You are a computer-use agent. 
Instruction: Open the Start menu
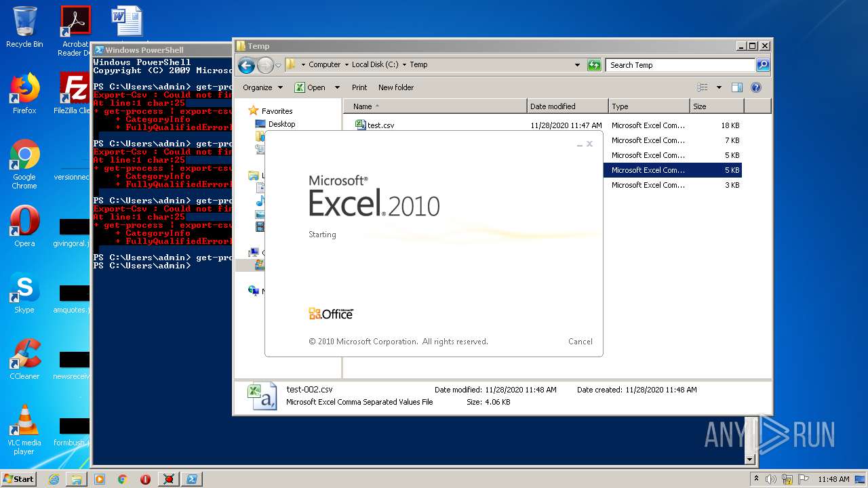18,479
